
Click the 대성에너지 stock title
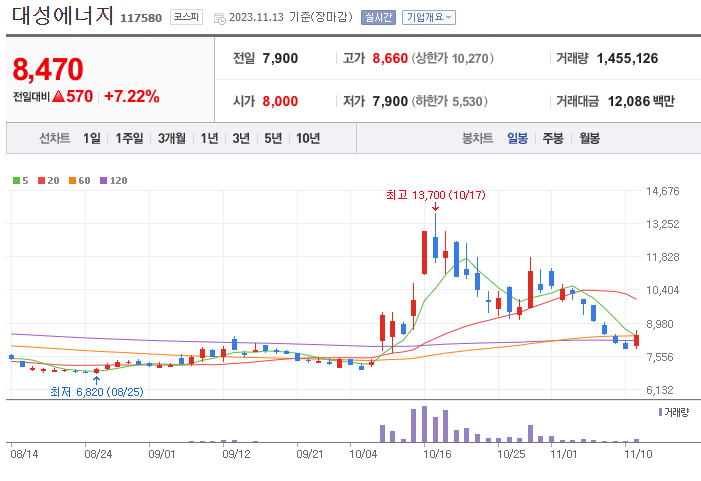tap(62, 15)
